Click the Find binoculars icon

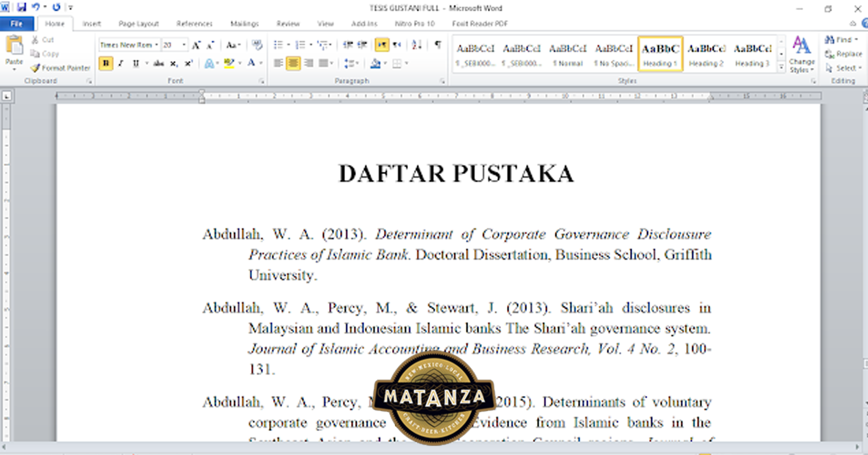(x=829, y=40)
